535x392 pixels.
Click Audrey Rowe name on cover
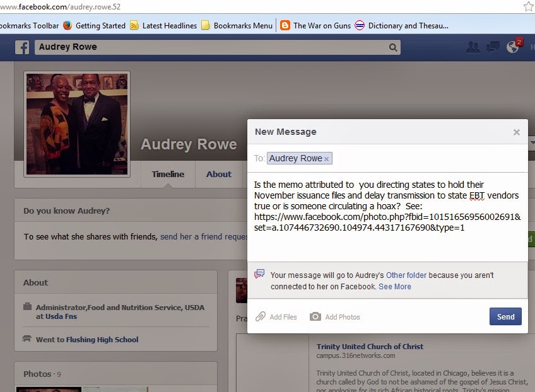click(189, 144)
